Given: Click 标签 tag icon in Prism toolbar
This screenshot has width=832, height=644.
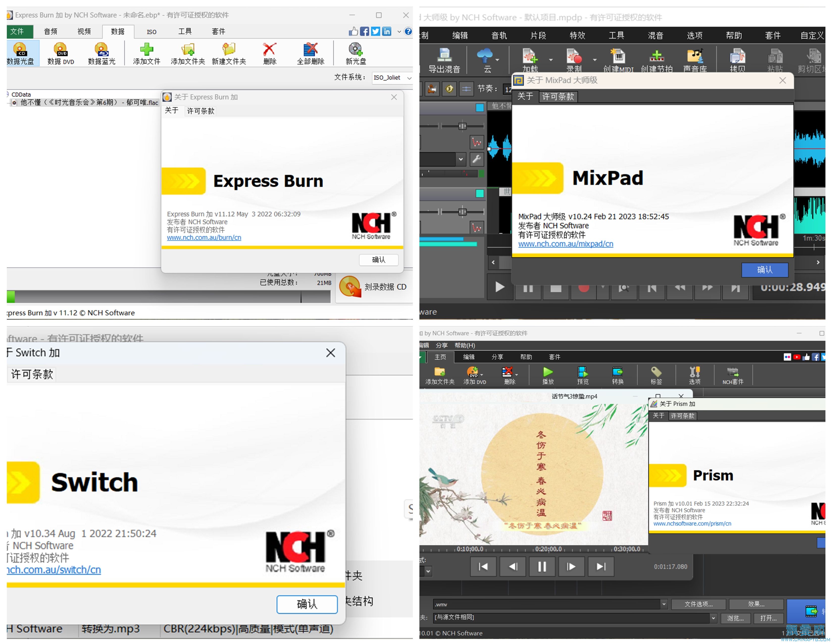Looking at the screenshot, I should point(656,375).
